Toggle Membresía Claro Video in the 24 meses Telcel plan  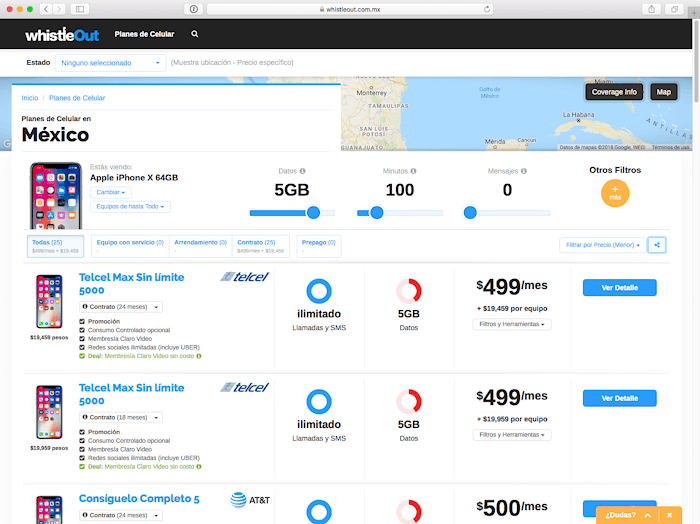[82, 339]
